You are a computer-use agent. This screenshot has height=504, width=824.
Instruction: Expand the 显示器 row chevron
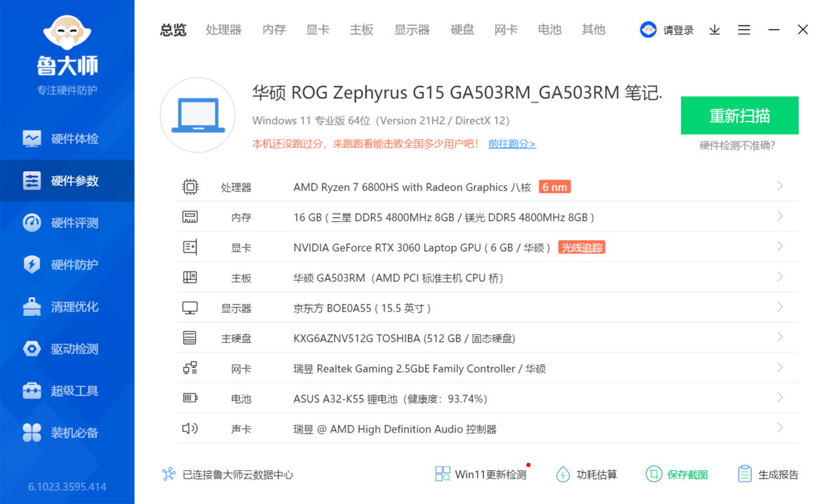[x=780, y=307]
